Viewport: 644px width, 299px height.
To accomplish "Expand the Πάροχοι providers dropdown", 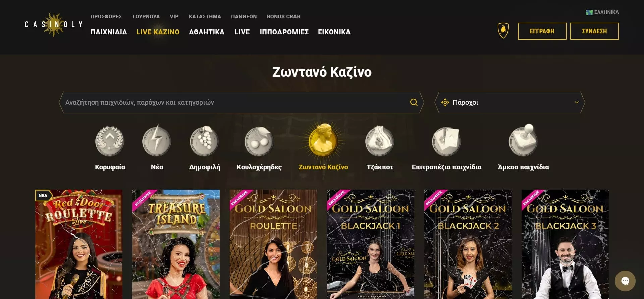I will pyautogui.click(x=509, y=102).
